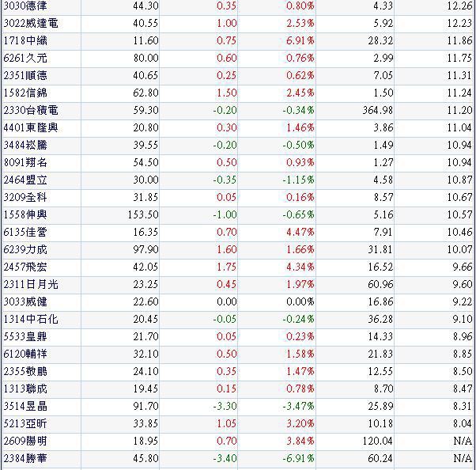Click stock name 3030德律
The width and height of the screenshot is (476, 470).
click(x=25, y=6)
